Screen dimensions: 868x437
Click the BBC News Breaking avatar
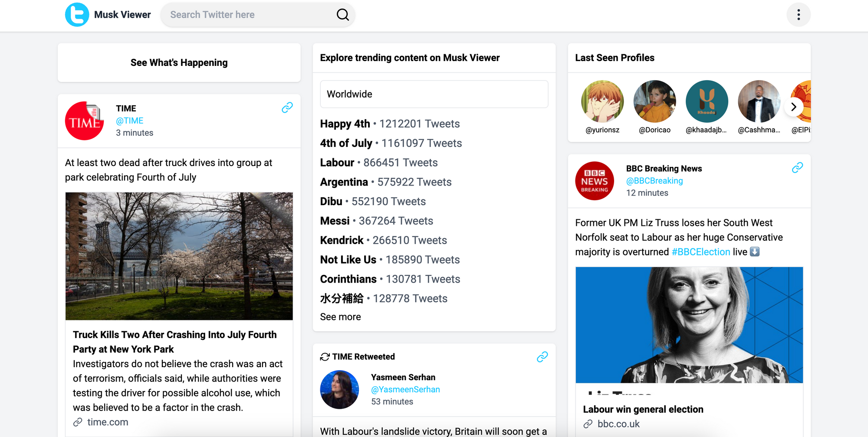tap(595, 181)
